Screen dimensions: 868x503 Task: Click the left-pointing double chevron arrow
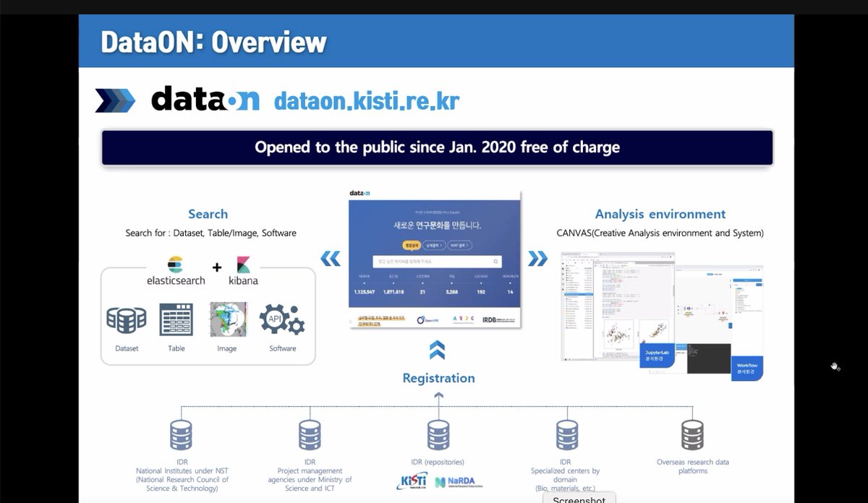[331, 258]
